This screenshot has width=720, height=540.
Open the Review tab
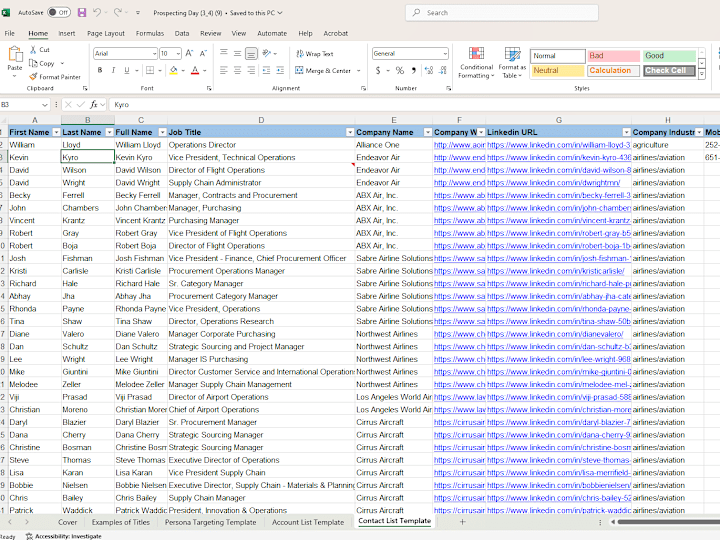click(x=210, y=34)
